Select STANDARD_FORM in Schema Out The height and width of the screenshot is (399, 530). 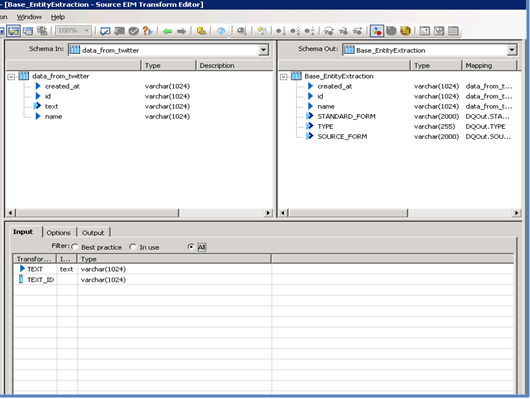[x=346, y=117]
